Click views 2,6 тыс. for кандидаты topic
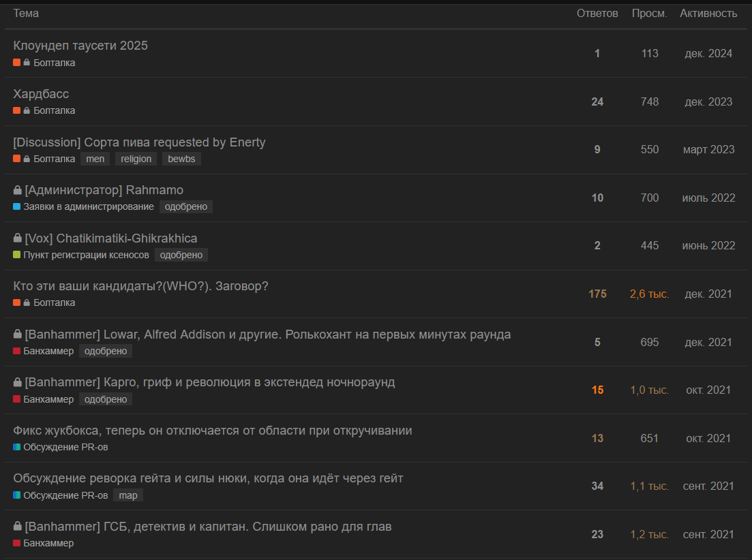This screenshot has height=560, width=752. click(649, 294)
